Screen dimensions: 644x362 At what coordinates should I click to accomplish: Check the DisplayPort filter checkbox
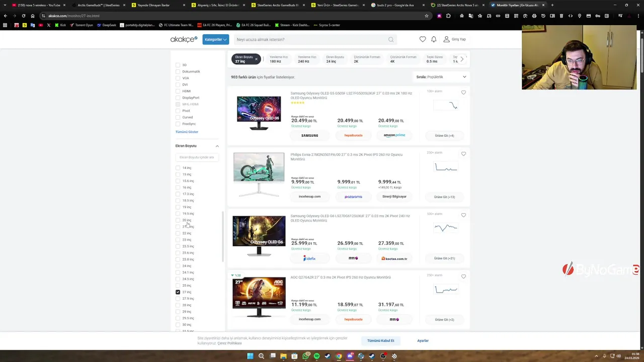click(178, 98)
